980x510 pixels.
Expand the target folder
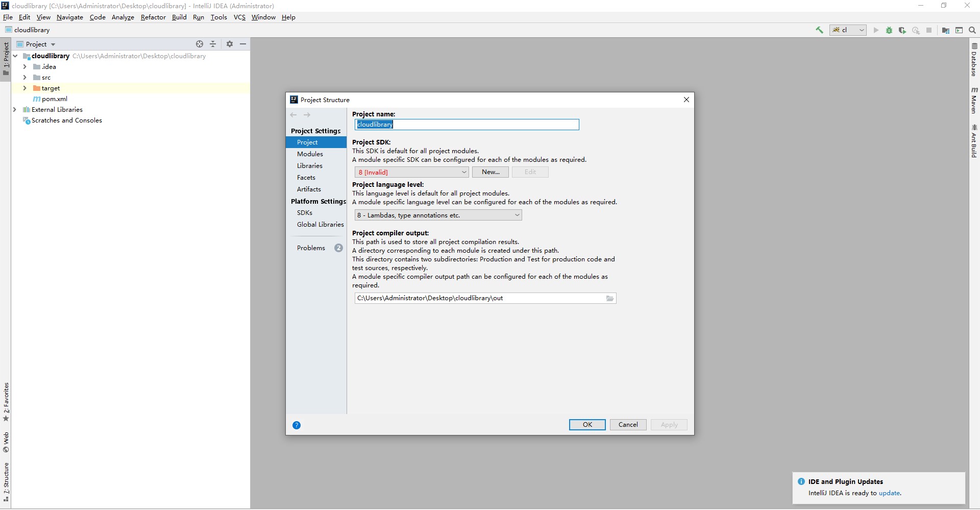[24, 88]
